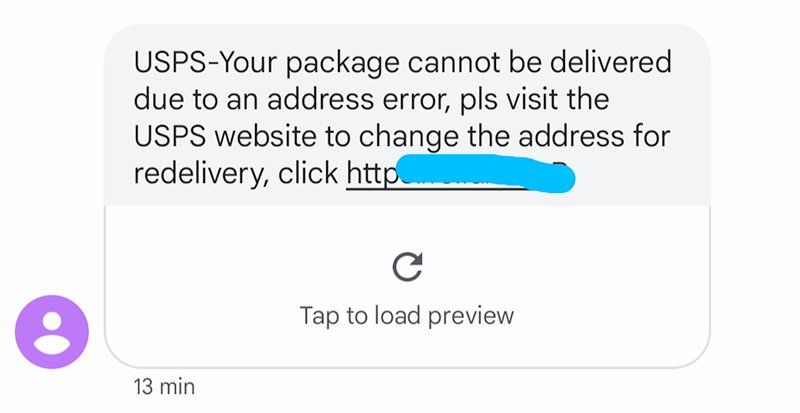Tap the word 'preview' in load preview label
Image resolution: width=800 pixels, height=413 pixels.
click(470, 316)
